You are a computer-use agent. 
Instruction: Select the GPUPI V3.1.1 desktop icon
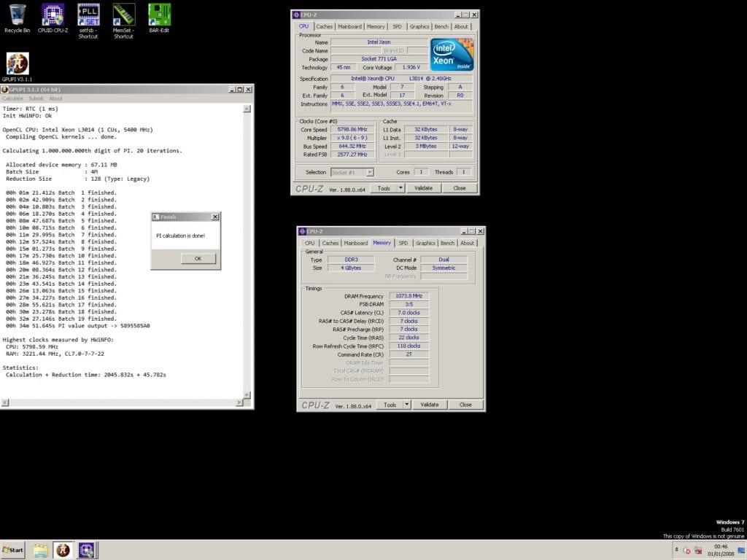[x=18, y=67]
